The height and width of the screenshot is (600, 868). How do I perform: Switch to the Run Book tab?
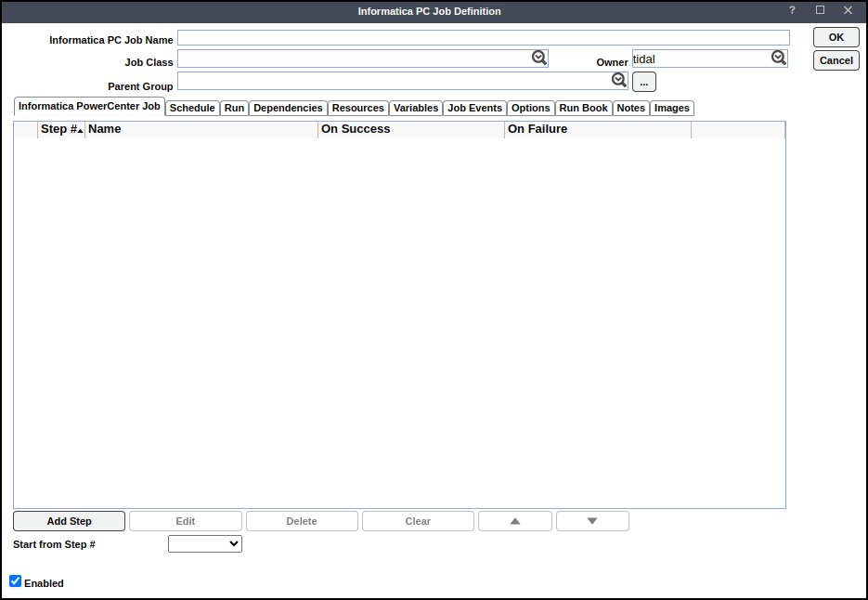pos(584,108)
